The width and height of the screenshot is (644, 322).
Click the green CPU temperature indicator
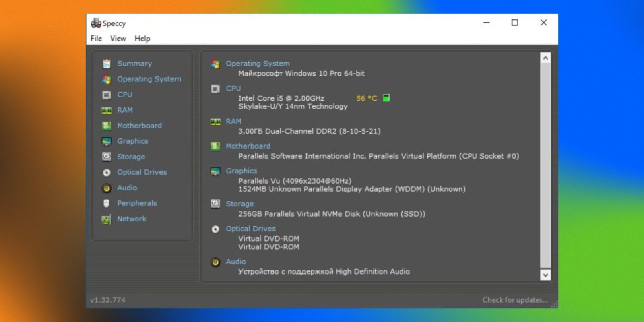coord(386,98)
